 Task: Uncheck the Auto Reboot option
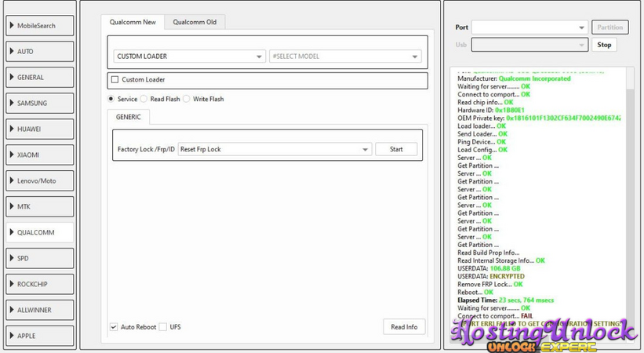[x=115, y=326]
